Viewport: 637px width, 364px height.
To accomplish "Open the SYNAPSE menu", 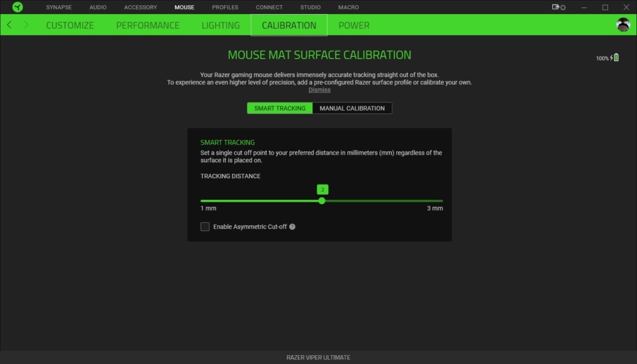I will [59, 7].
